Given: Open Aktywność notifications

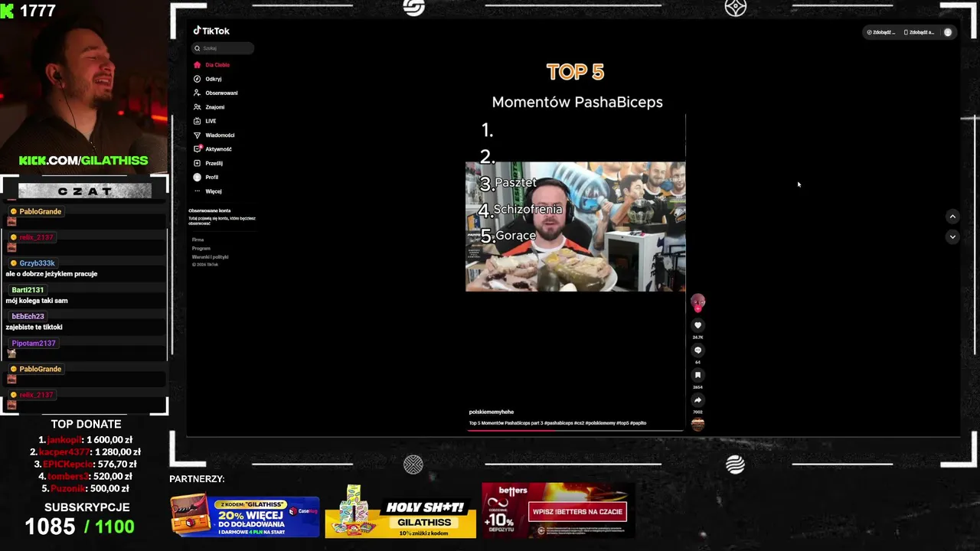Looking at the screenshot, I should pos(212,149).
